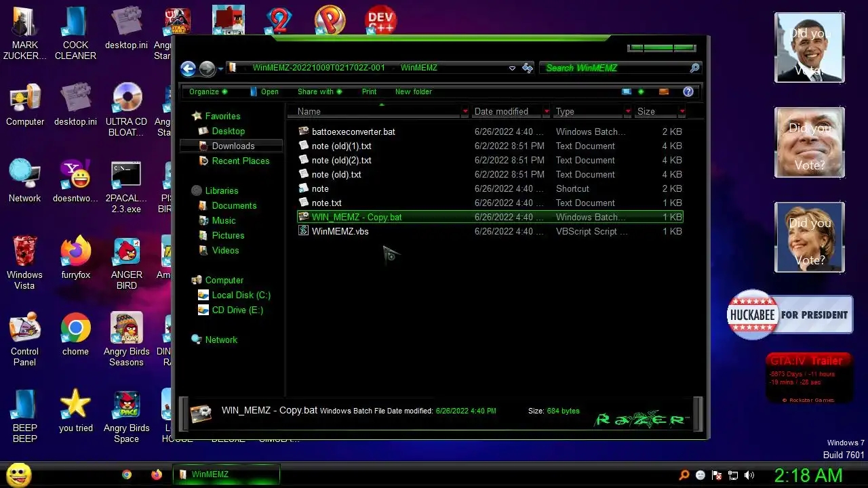The height and width of the screenshot is (488, 868).
Task: Select the Control Panel desktop icon
Action: [24, 339]
